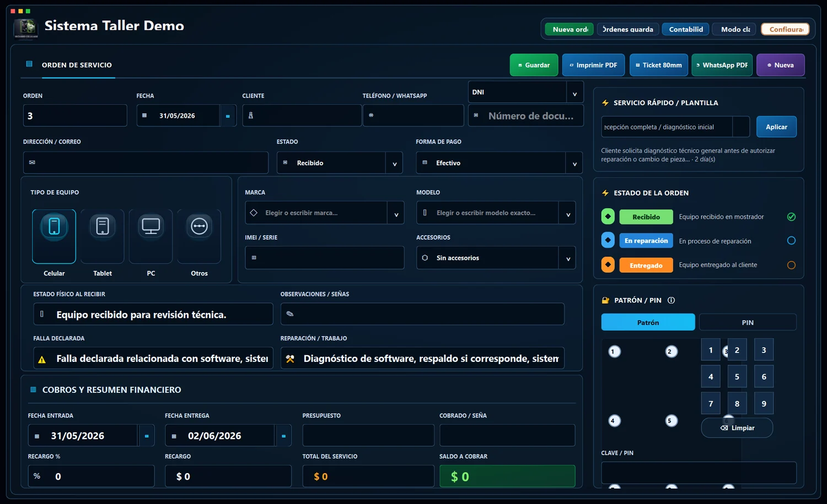Click the Aplicar template button
Viewport: 827px width, 504px height.
(776, 127)
